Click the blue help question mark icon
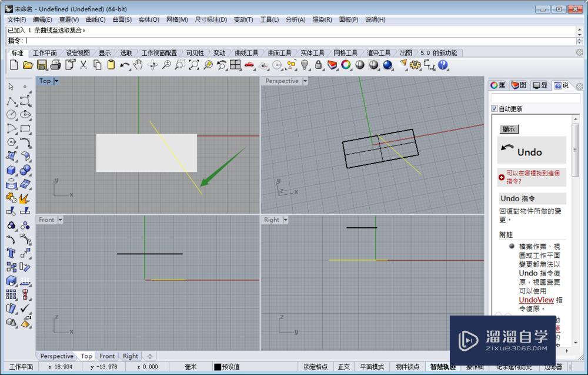Screen dimensions: 588x375 443,65
